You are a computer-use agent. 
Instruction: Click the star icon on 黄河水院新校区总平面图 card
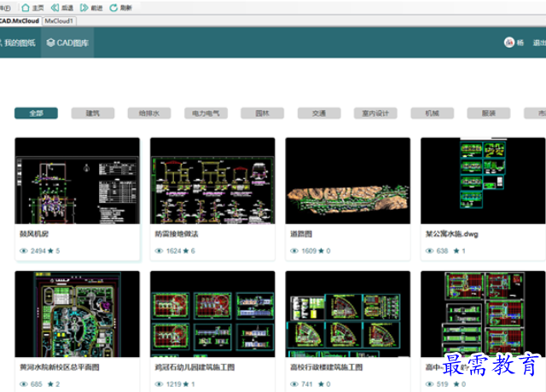[50, 384]
